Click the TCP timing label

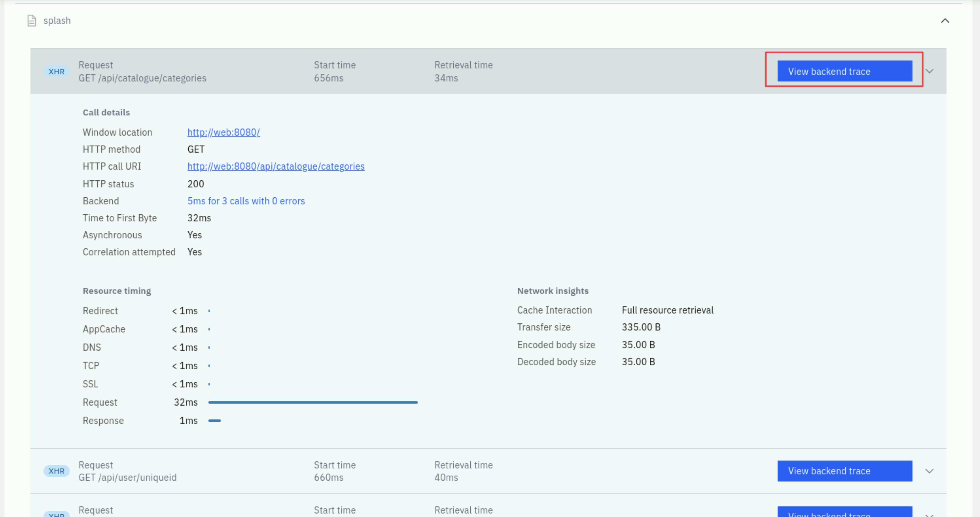[x=91, y=366]
